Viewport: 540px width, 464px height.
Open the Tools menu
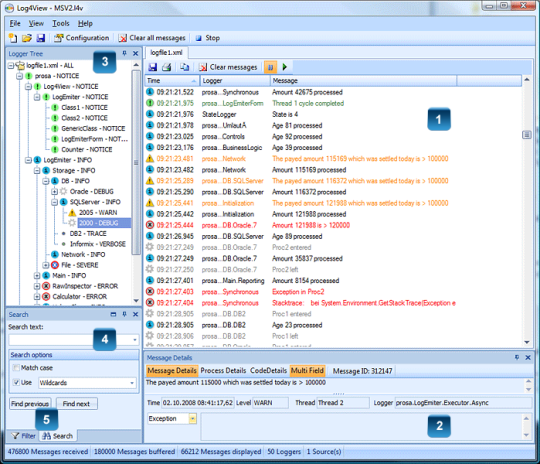tap(61, 23)
